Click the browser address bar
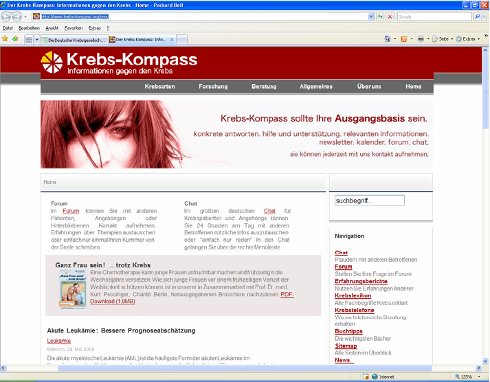The image size is (490, 382). coord(203,16)
